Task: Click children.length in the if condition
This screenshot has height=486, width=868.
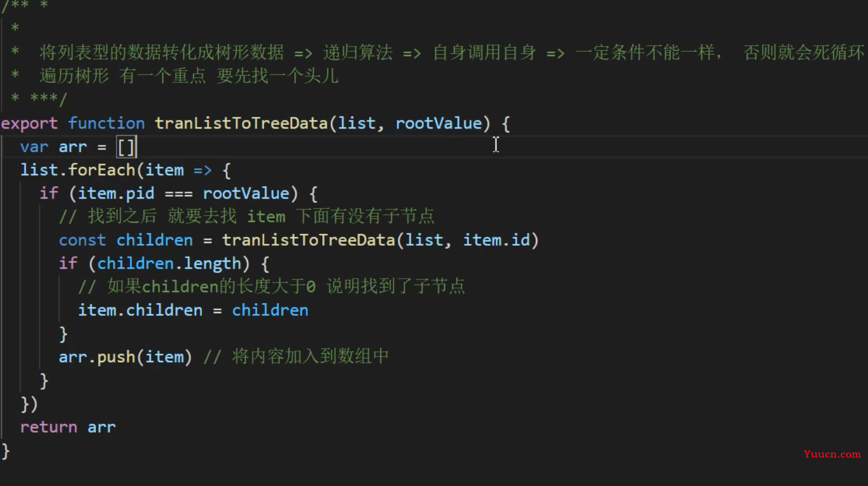Action: (169, 263)
